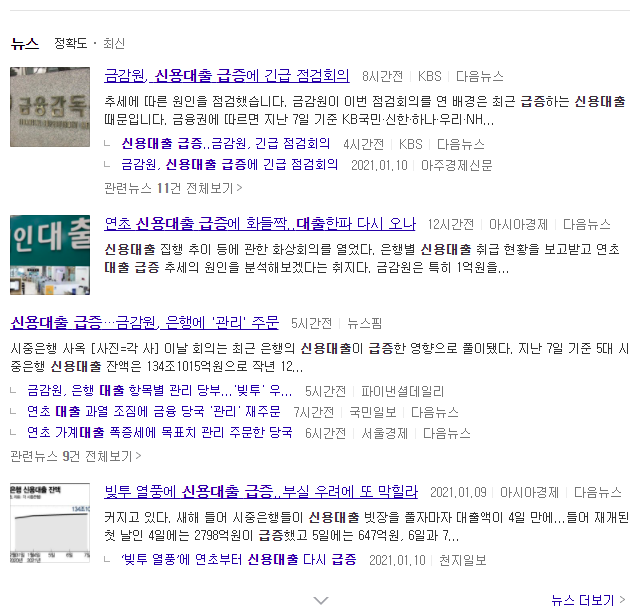
Task: Expand more news with the bottom chevron
Action: 321,600
